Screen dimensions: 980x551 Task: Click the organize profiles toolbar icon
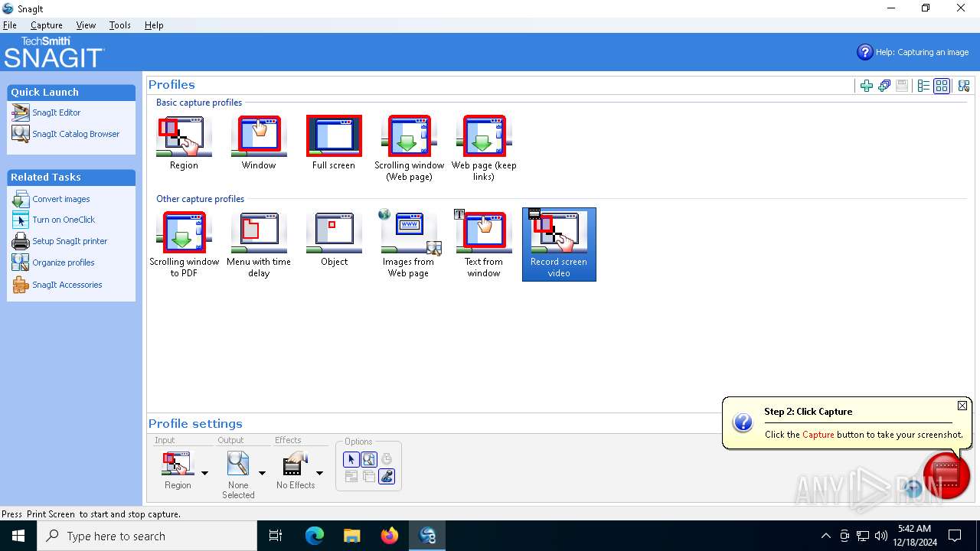pyautogui.click(x=964, y=86)
